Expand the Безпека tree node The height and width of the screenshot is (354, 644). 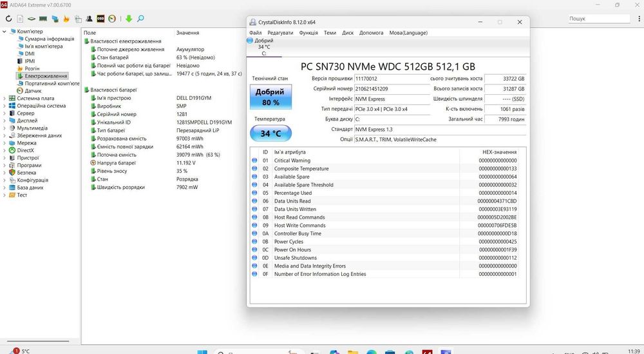(x=4, y=173)
